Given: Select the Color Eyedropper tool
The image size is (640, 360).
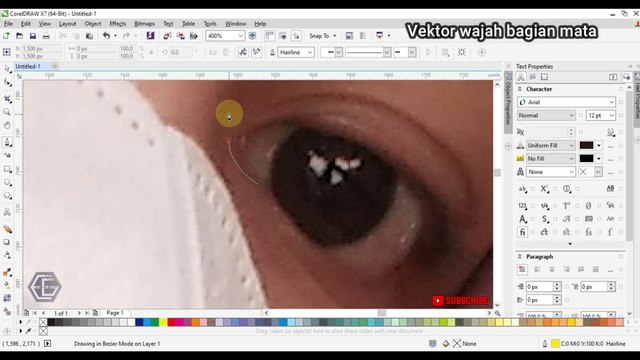Looking at the screenshot, I should (x=7, y=272).
